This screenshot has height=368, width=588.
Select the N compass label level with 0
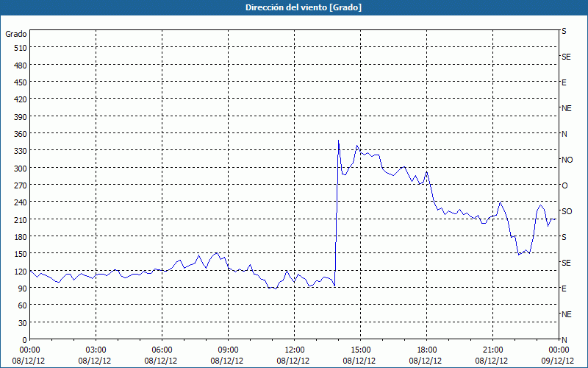[x=564, y=340]
